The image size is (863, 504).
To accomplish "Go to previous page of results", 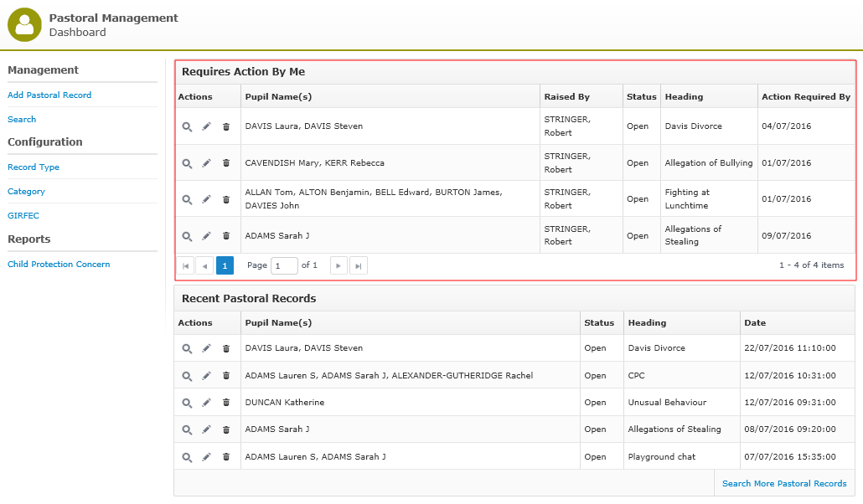I will point(204,265).
